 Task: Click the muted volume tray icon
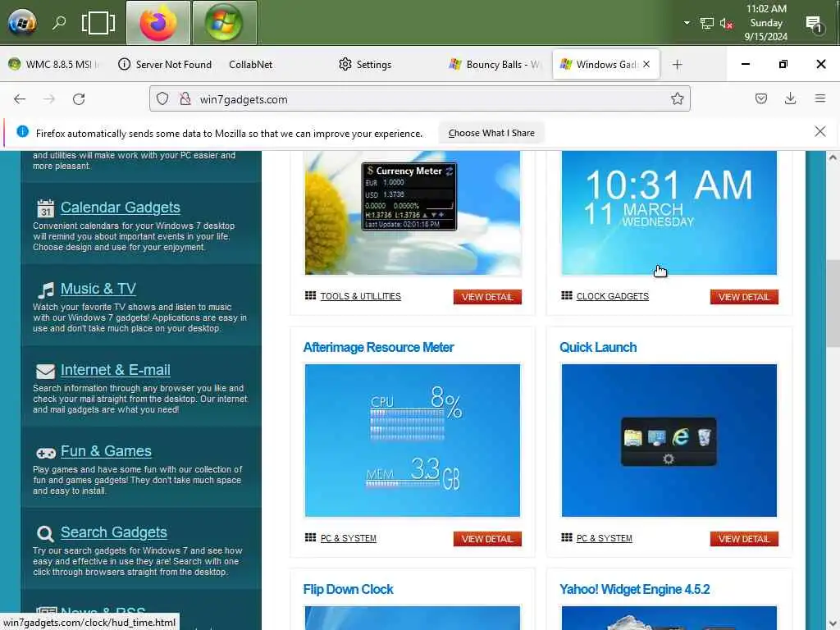(x=726, y=23)
